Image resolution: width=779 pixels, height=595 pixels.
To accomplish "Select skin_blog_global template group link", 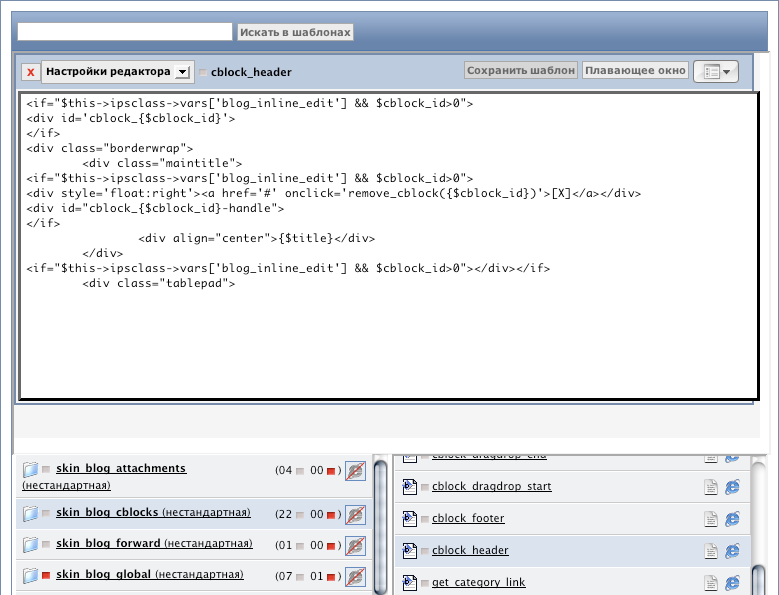I will tap(150, 574).
